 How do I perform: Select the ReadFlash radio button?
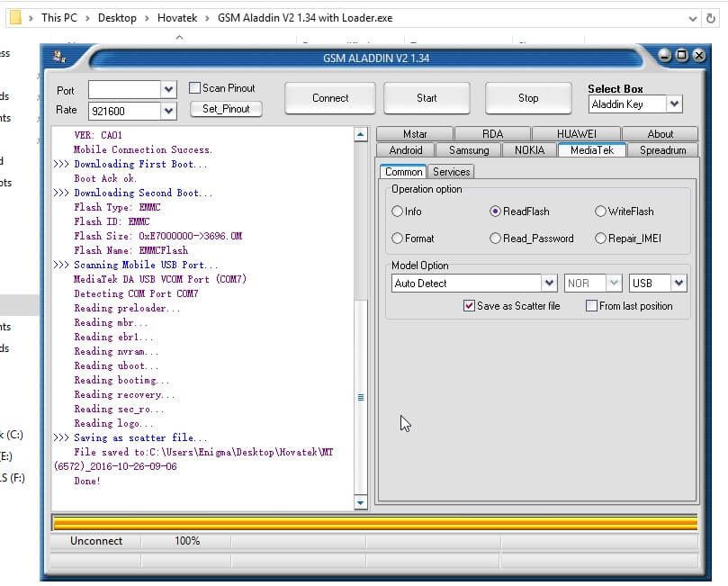click(x=495, y=212)
